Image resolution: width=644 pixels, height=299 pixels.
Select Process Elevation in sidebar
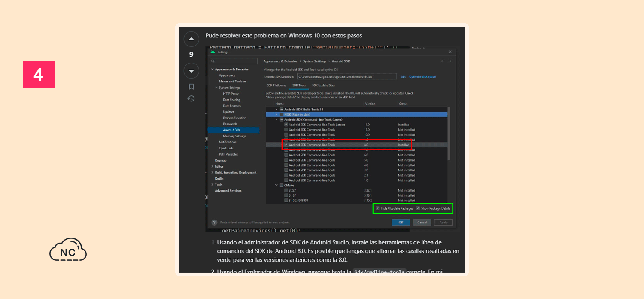point(234,118)
